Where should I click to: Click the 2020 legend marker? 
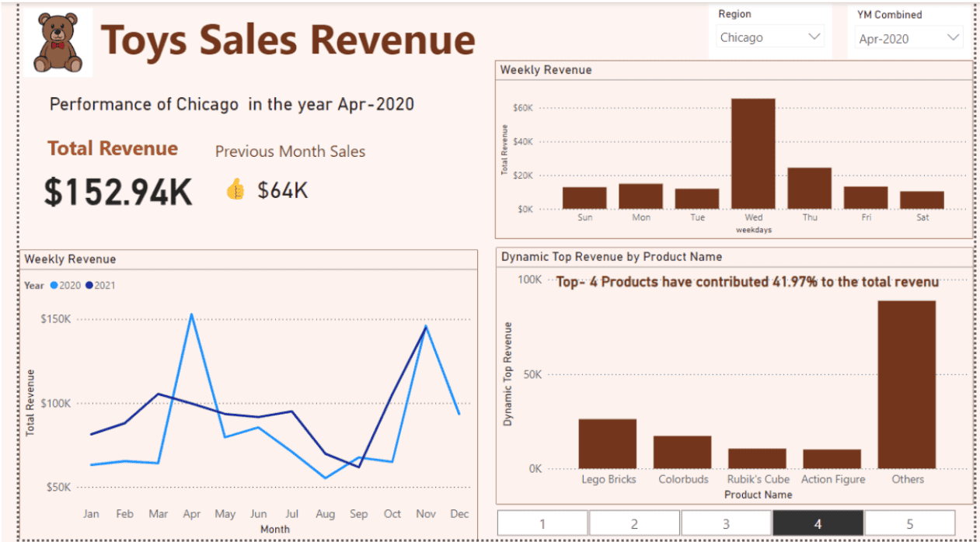pyautogui.click(x=54, y=286)
